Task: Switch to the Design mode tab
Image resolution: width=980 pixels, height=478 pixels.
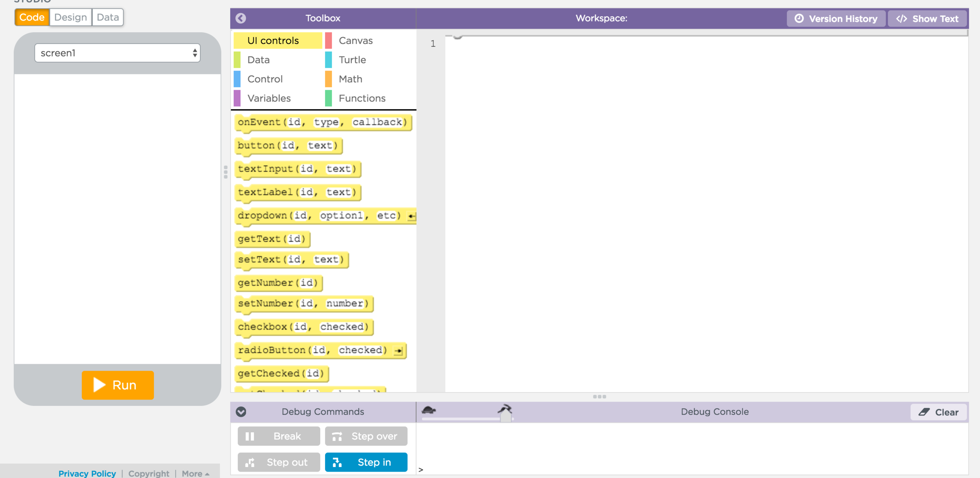Action: point(71,17)
